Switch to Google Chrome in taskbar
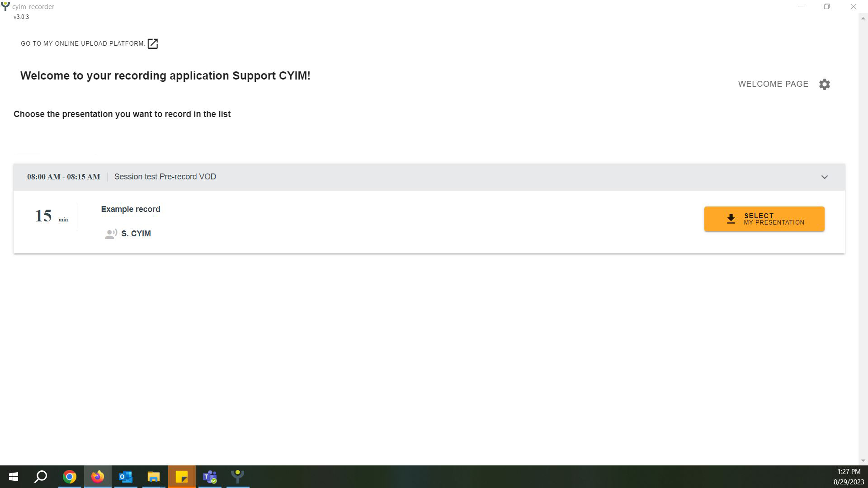The width and height of the screenshot is (868, 488). [x=70, y=477]
